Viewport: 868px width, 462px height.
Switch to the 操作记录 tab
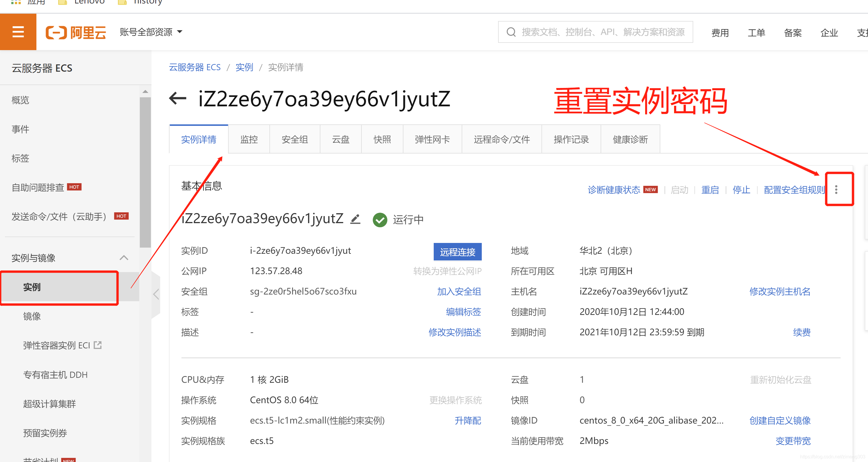click(x=571, y=139)
